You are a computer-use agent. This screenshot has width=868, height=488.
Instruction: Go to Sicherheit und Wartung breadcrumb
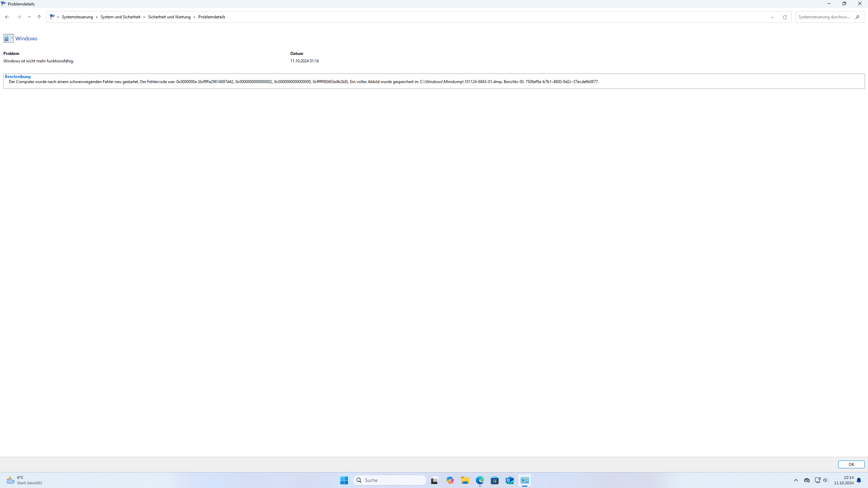[169, 17]
